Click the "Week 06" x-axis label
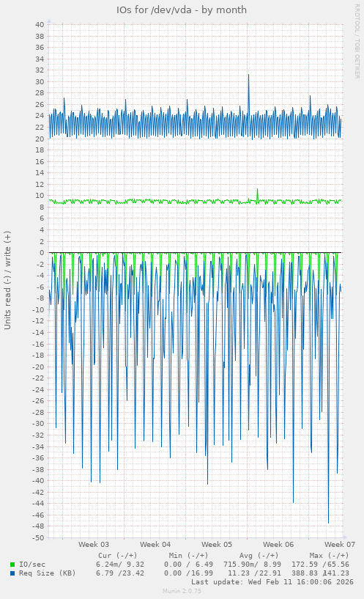Screen dimensions: 364x599 tap(278, 544)
